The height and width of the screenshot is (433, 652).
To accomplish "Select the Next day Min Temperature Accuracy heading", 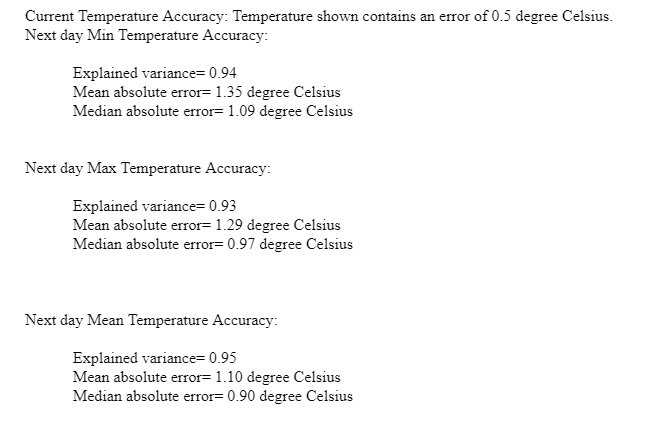I will pos(146,36).
